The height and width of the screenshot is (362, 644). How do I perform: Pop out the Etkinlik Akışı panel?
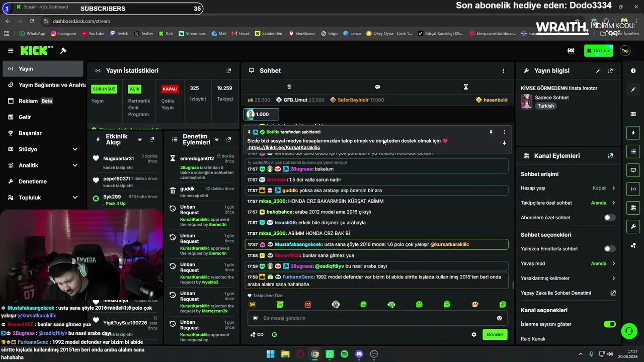tap(152, 139)
